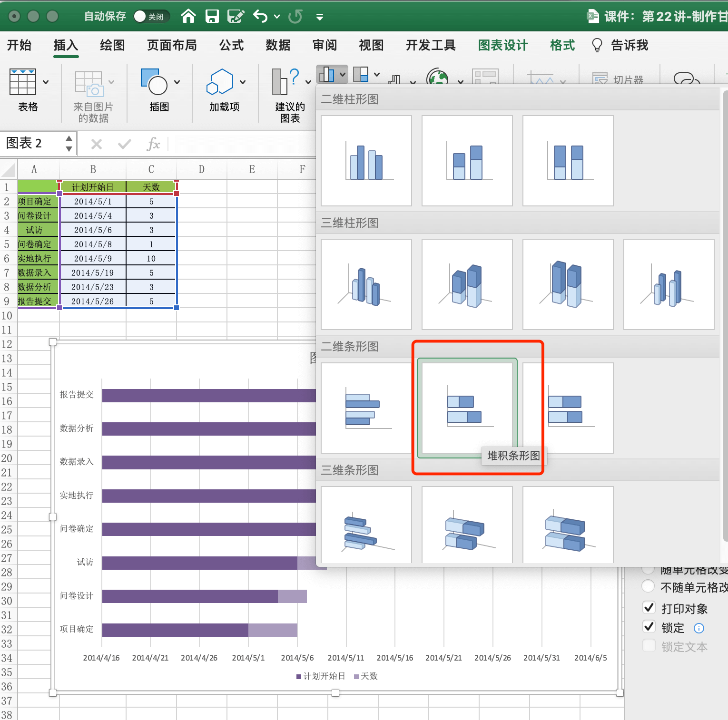Click the hierarchy chart insert icon
Screen dimensions: 728x720
[x=361, y=74]
